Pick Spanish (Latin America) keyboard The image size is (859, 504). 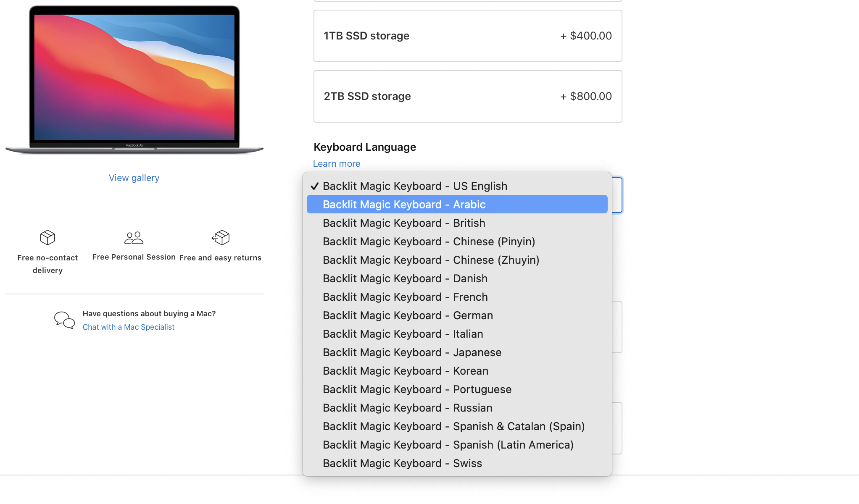(448, 445)
